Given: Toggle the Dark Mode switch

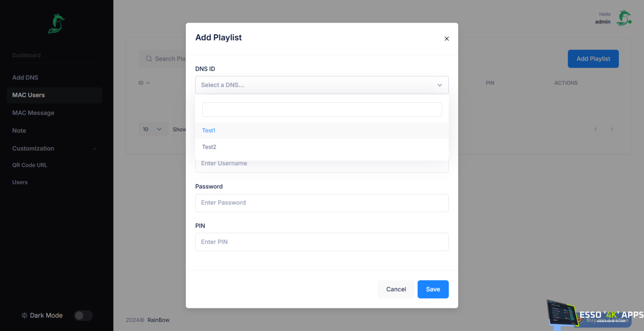Looking at the screenshot, I should click(x=83, y=315).
